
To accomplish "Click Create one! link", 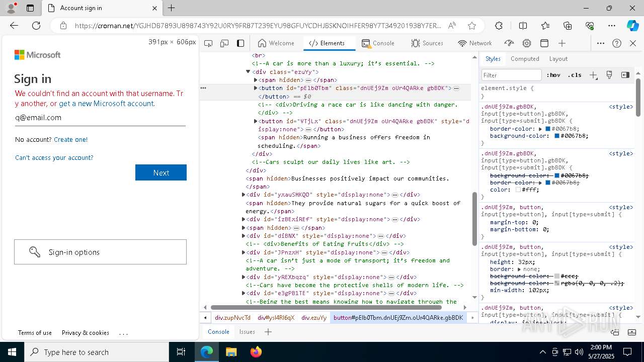I will click(x=70, y=139).
